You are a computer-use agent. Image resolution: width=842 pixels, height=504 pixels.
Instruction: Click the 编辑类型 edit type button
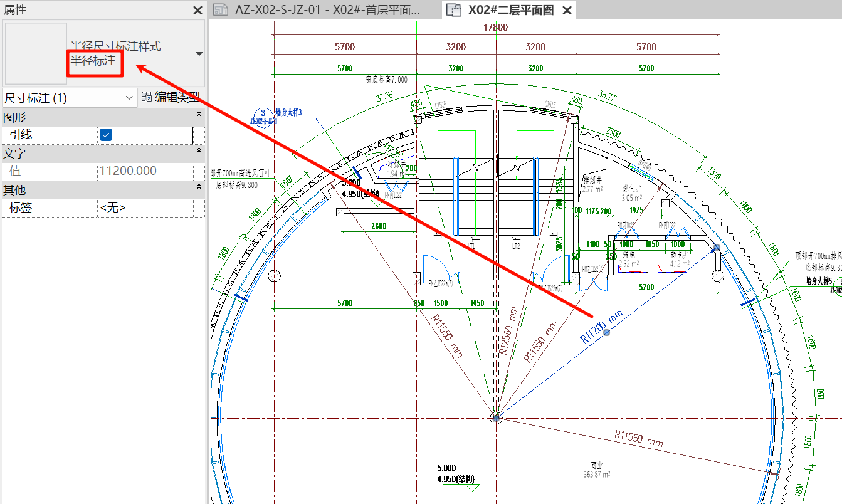click(x=171, y=97)
